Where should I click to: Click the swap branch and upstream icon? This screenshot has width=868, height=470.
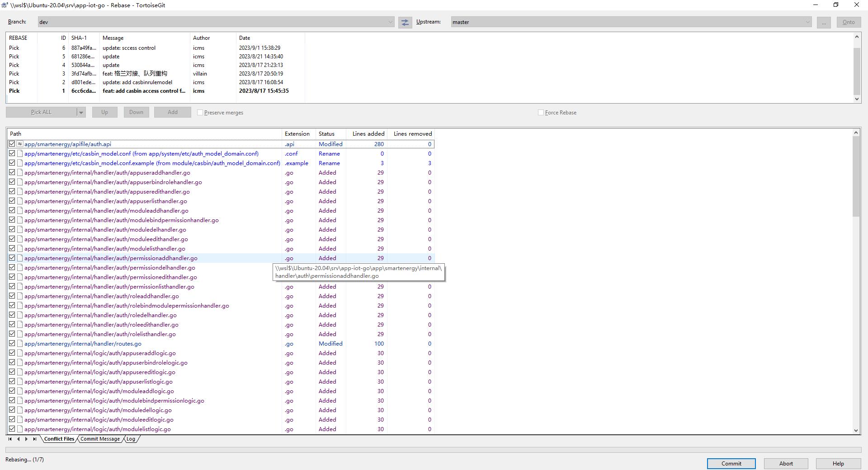click(x=405, y=22)
